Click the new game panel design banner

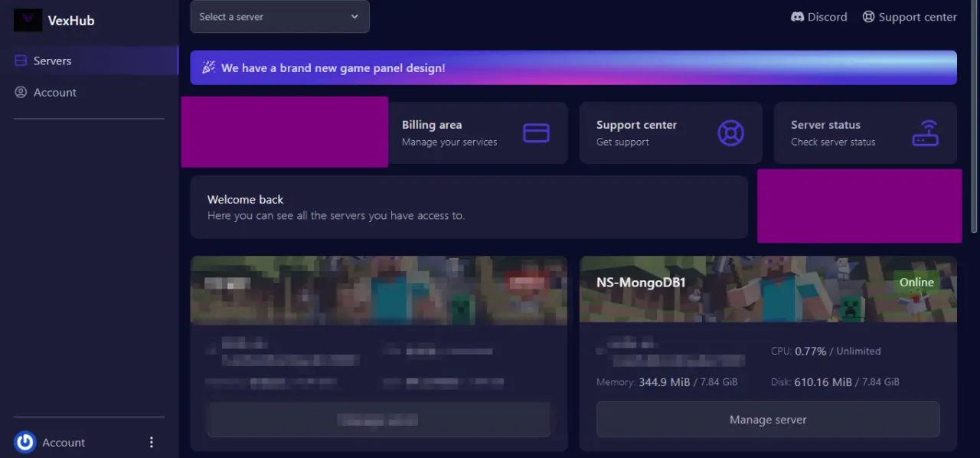tap(573, 67)
